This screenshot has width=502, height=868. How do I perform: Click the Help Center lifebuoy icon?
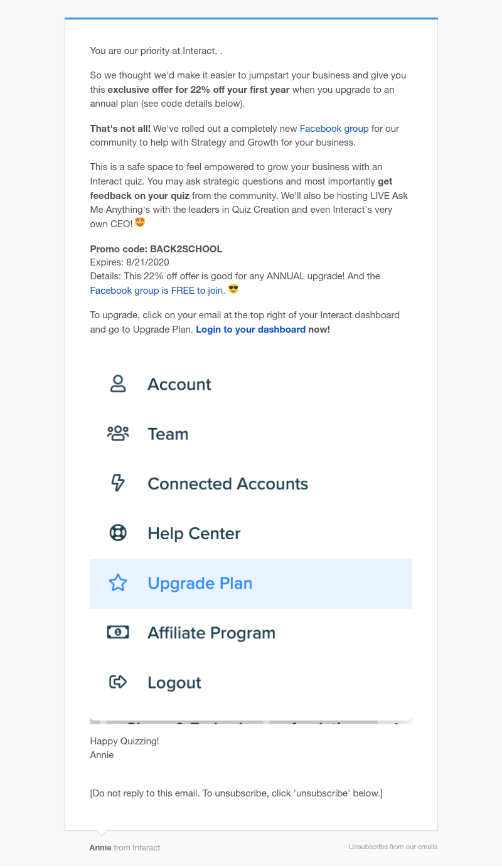pyautogui.click(x=118, y=533)
